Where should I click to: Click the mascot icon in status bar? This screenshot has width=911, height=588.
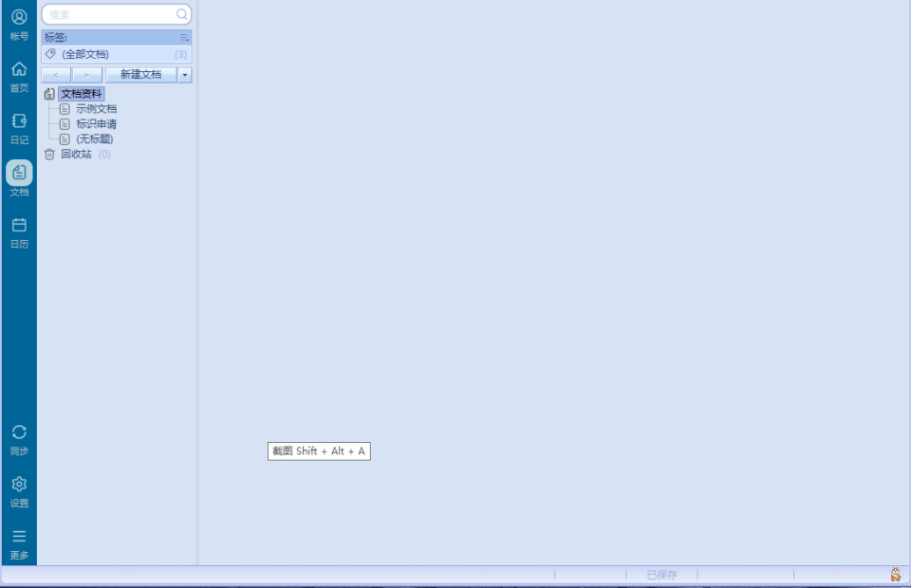pyautogui.click(x=895, y=575)
